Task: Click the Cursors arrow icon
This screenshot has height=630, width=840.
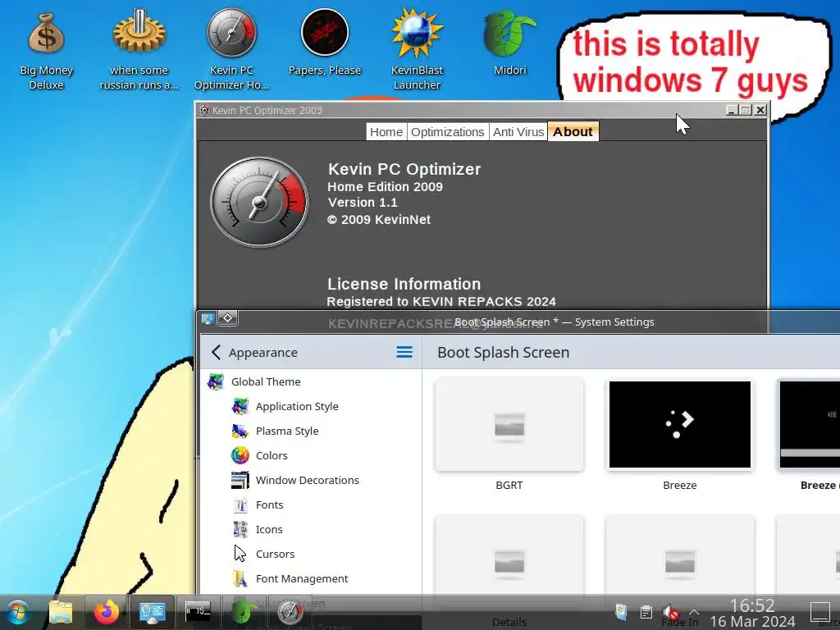Action: click(x=240, y=554)
